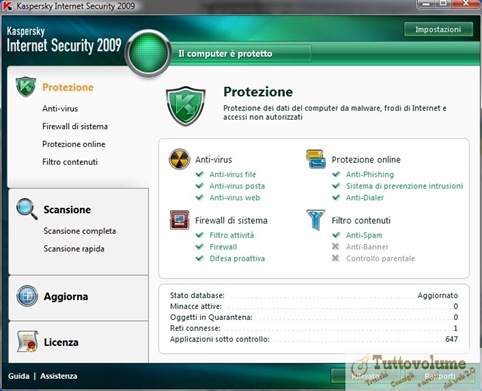Open the Aggiorna section
Image resolution: width=482 pixels, height=391 pixels.
coord(66,296)
